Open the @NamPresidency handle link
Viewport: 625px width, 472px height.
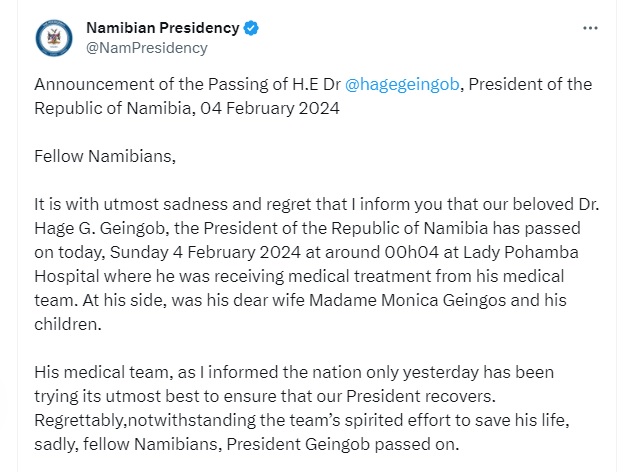point(147,47)
